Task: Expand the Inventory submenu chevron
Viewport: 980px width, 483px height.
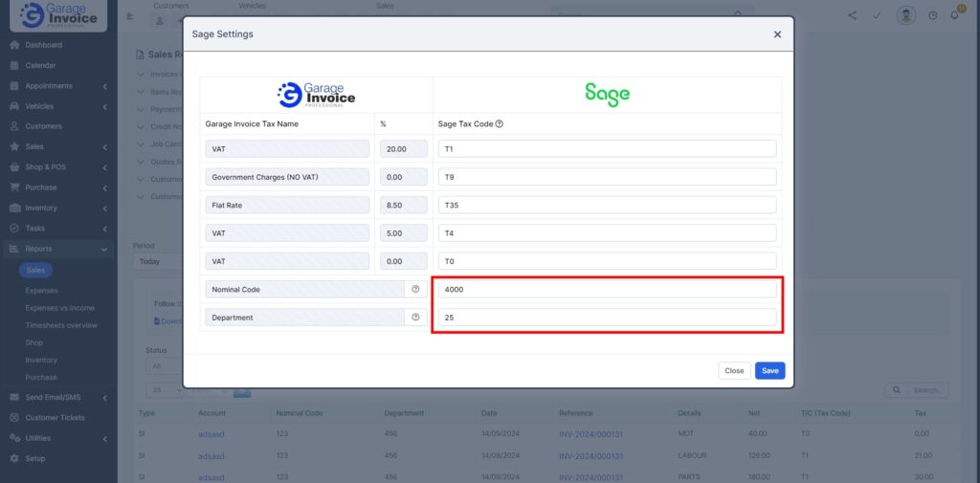Action: click(x=105, y=209)
